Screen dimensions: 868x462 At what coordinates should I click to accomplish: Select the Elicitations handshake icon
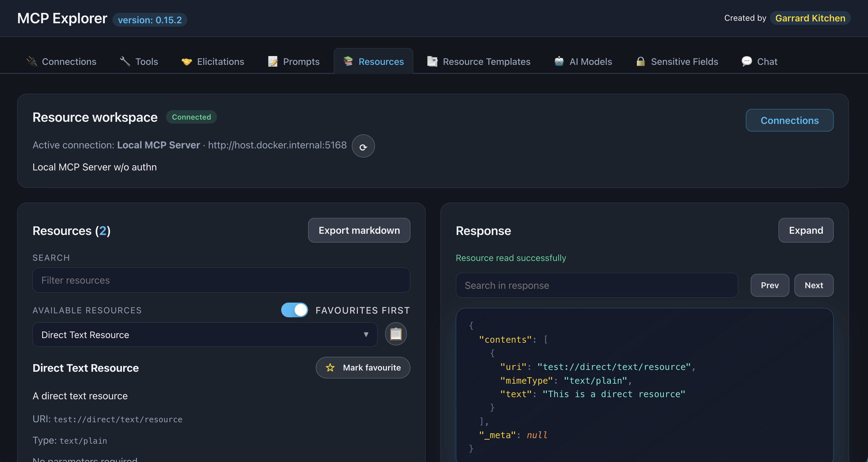[x=187, y=61]
